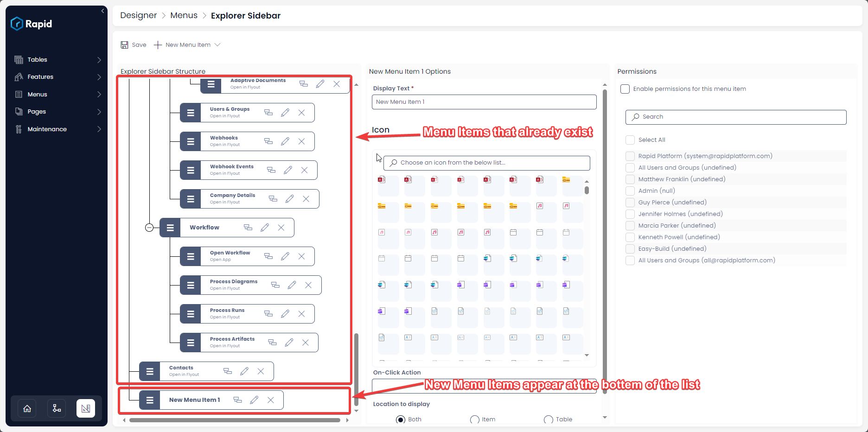
Task: Edit the Workflow item using its pencil icon
Action: click(x=265, y=227)
